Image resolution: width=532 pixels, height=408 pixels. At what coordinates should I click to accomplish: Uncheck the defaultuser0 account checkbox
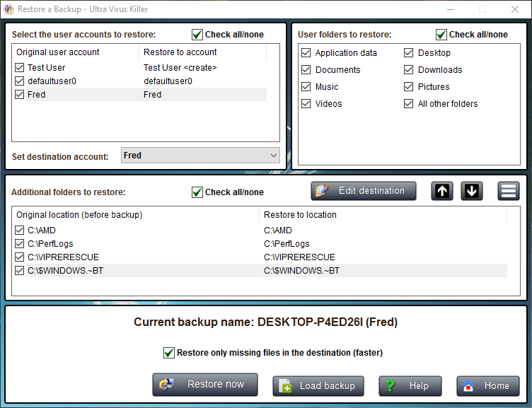pyautogui.click(x=20, y=81)
